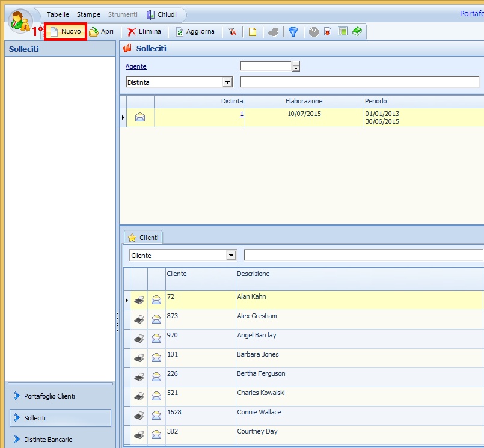The width and height of the screenshot is (484, 448).
Task: Click the envelope icon in Distinta row
Action: [140, 117]
